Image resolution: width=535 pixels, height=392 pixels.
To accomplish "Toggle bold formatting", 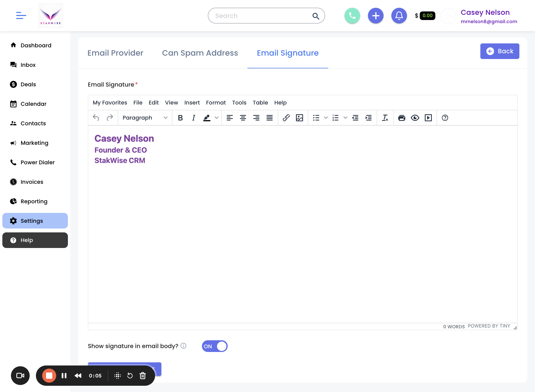I will (180, 118).
